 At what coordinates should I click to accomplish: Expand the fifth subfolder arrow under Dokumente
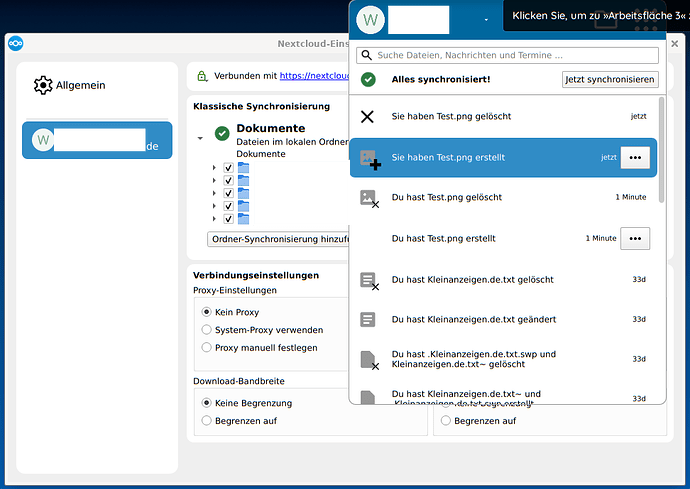[x=214, y=219]
